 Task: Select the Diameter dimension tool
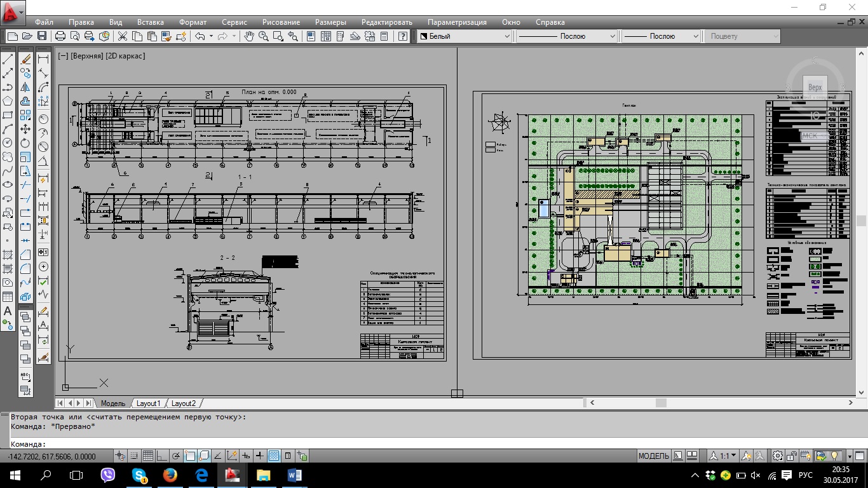pos(43,147)
